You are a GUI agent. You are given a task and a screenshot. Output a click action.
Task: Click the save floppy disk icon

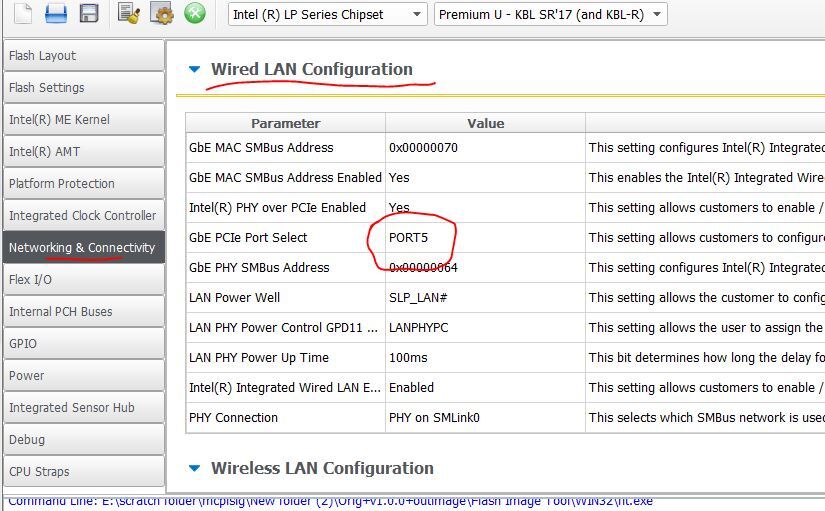[88, 13]
